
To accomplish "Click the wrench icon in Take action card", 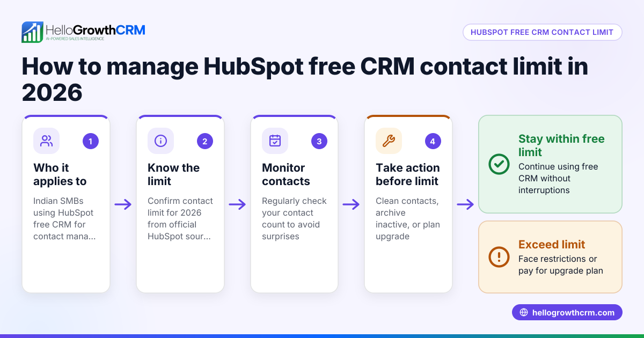I will [389, 141].
